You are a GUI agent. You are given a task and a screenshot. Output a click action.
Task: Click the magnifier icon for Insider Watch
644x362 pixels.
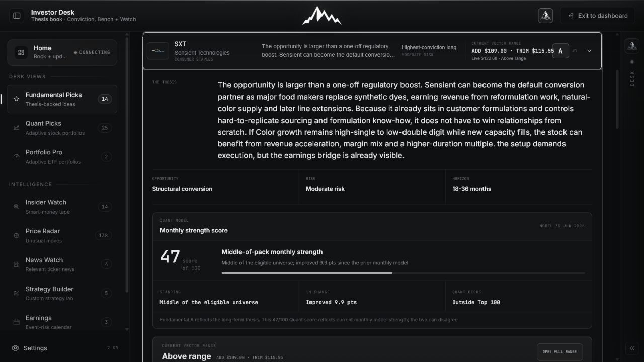17,207
